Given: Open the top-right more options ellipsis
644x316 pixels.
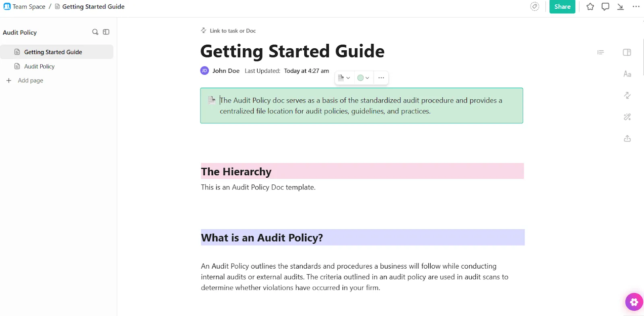Looking at the screenshot, I should point(636,7).
